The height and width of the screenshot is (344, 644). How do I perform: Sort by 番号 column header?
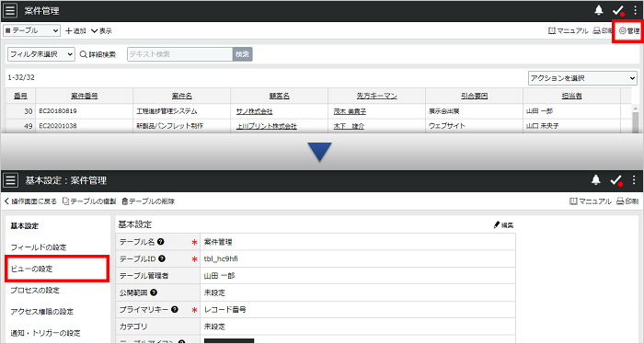tap(20, 96)
